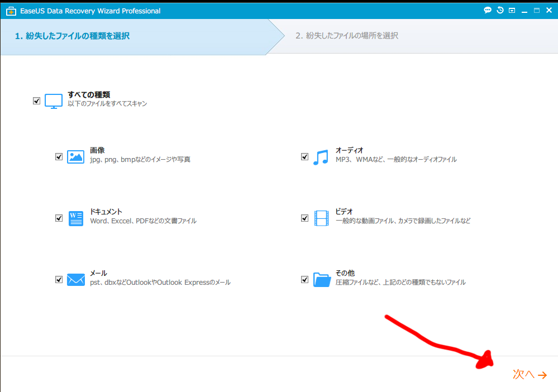Click the メール label
558x392 pixels.
pyautogui.click(x=98, y=273)
